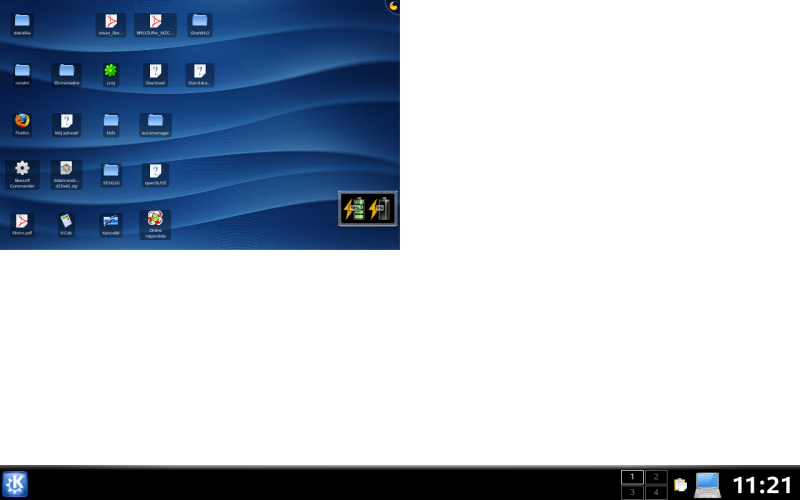Open the GiveWin2 folder
Screen dimensions: 800x500
click(199, 24)
